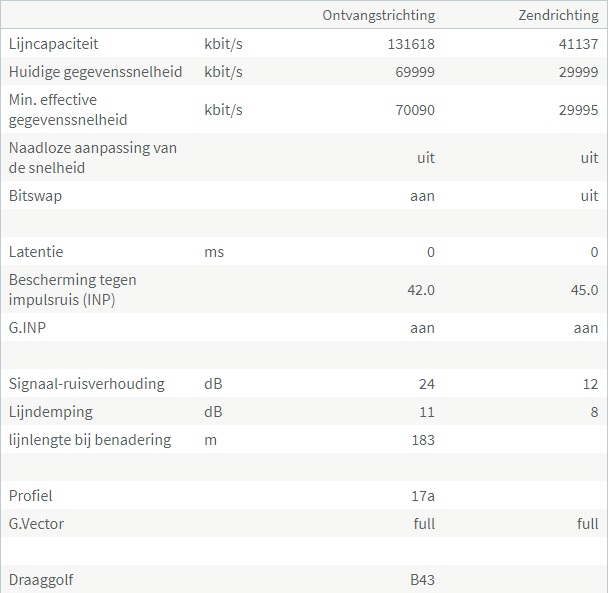Click the value 70090 in Ontvangstrichting
The height and width of the screenshot is (593, 608).
(x=415, y=110)
